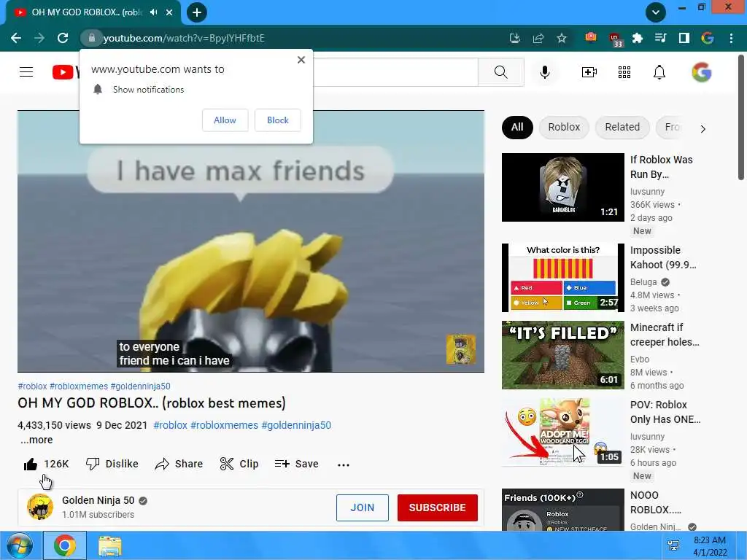Screen dimensions: 747x560
Task: Open the Chrome extensions puzzle icon
Action: [x=638, y=38]
